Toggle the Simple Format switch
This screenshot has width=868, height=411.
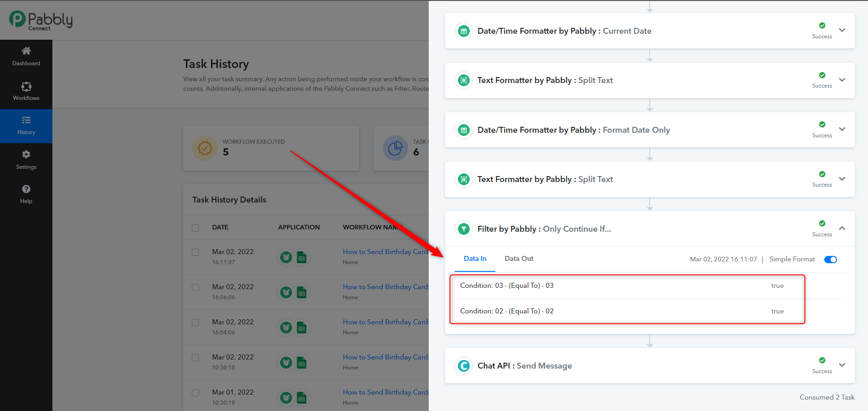click(831, 260)
